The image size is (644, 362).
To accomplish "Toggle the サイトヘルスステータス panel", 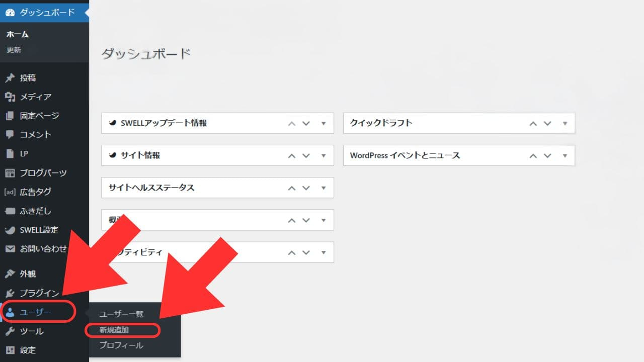I will (324, 188).
